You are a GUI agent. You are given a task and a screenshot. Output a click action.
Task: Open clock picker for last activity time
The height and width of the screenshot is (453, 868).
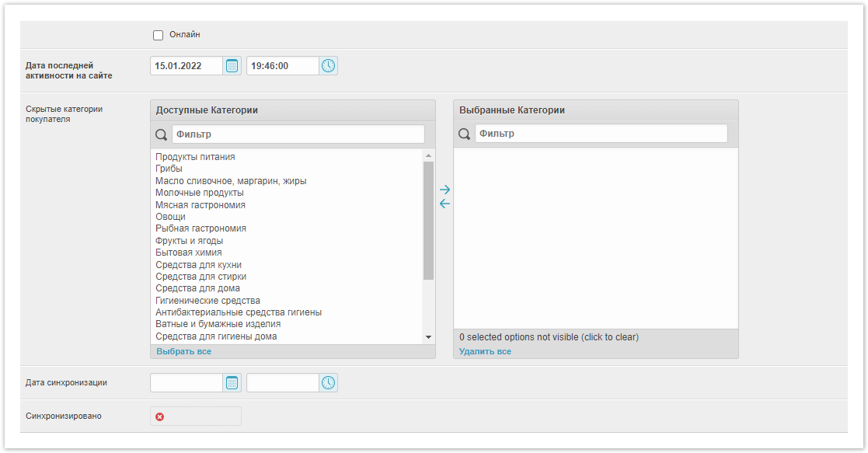coord(329,66)
